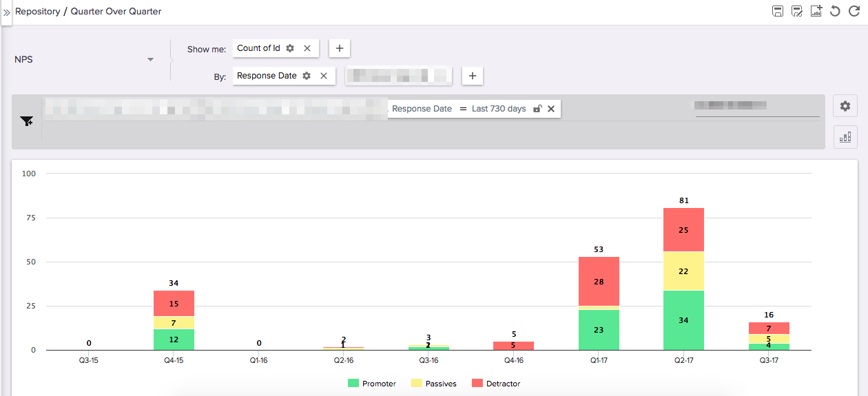Screen dimensions: 868x396
Task: Click the save-as edit icon
Action: [797, 11]
